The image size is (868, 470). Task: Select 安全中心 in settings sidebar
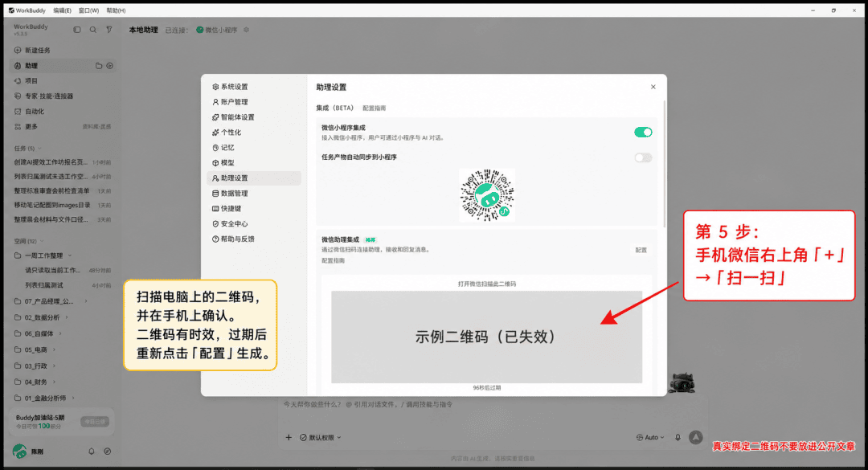[254, 223]
